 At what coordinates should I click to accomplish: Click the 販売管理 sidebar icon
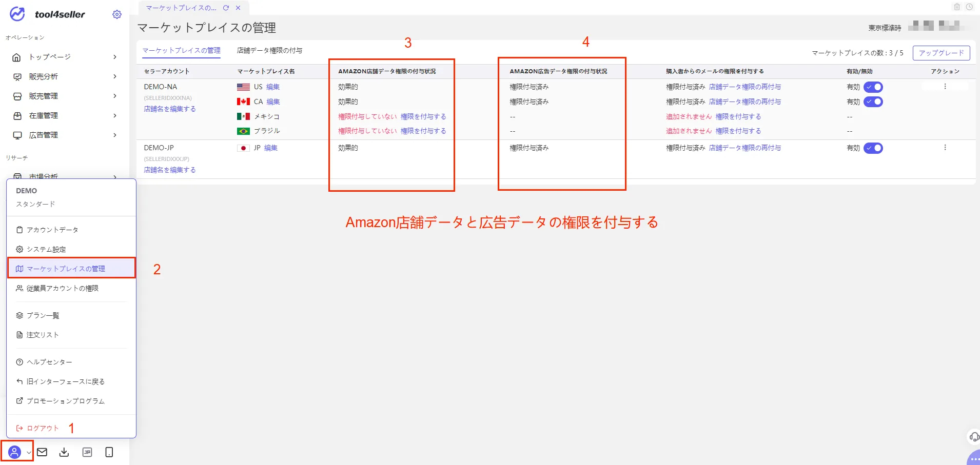[17, 96]
